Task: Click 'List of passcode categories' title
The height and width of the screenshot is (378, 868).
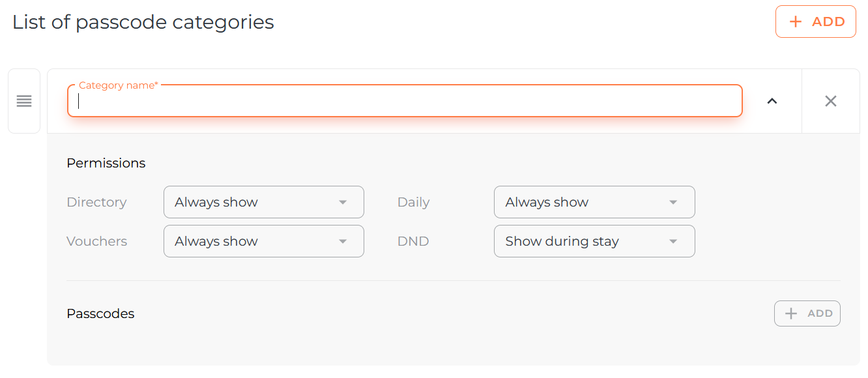Action: point(143,22)
